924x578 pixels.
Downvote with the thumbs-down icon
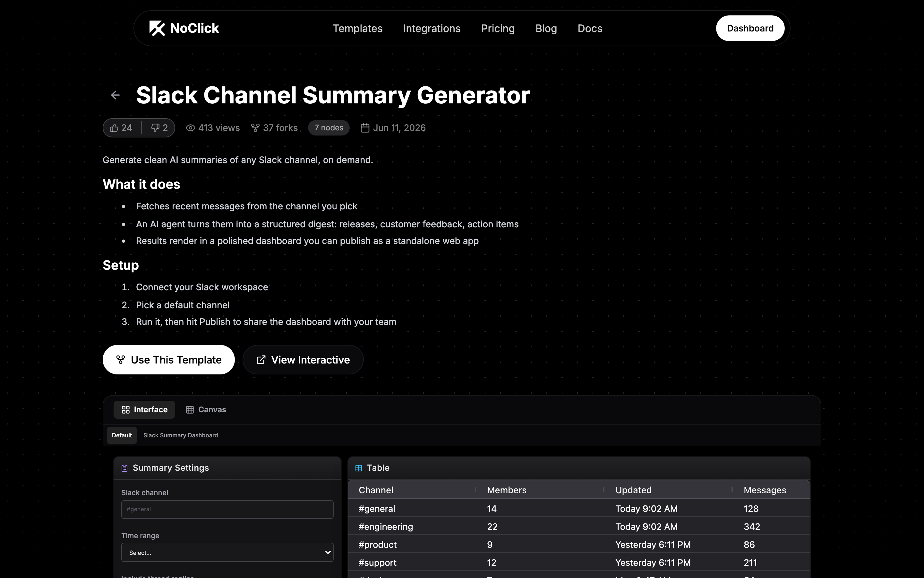click(x=155, y=128)
